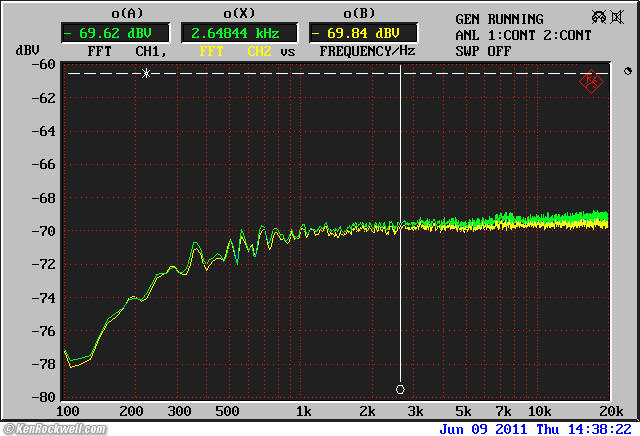Click the white vertical cursor line
640x436 pixels.
tap(400, 225)
